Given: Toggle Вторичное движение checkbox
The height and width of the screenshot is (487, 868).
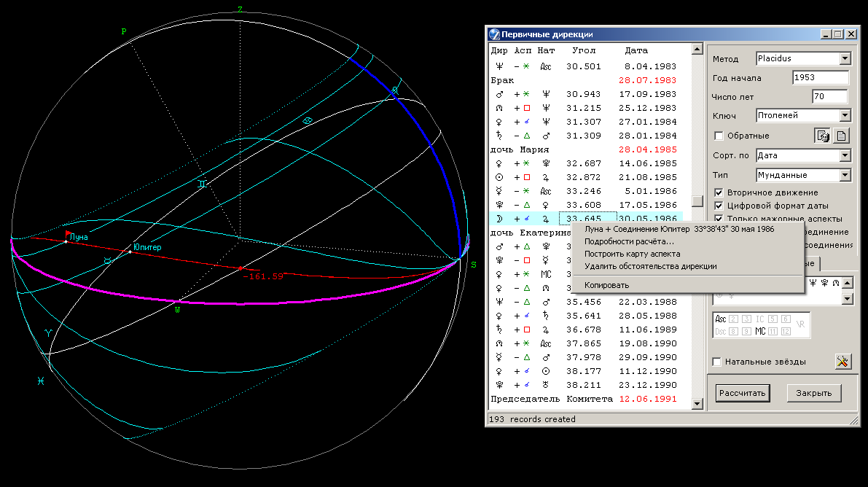Looking at the screenshot, I should 719,192.
